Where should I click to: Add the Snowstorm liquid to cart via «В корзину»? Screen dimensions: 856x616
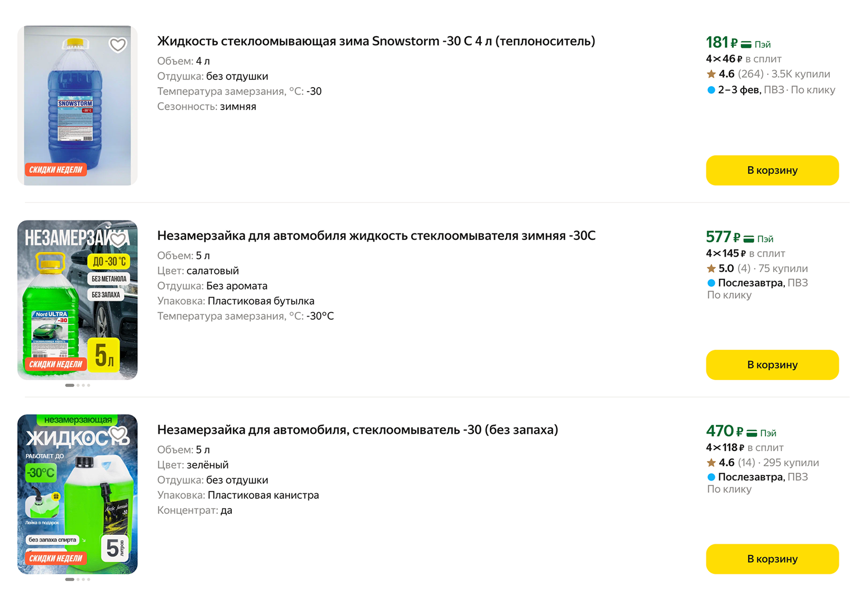pos(772,170)
